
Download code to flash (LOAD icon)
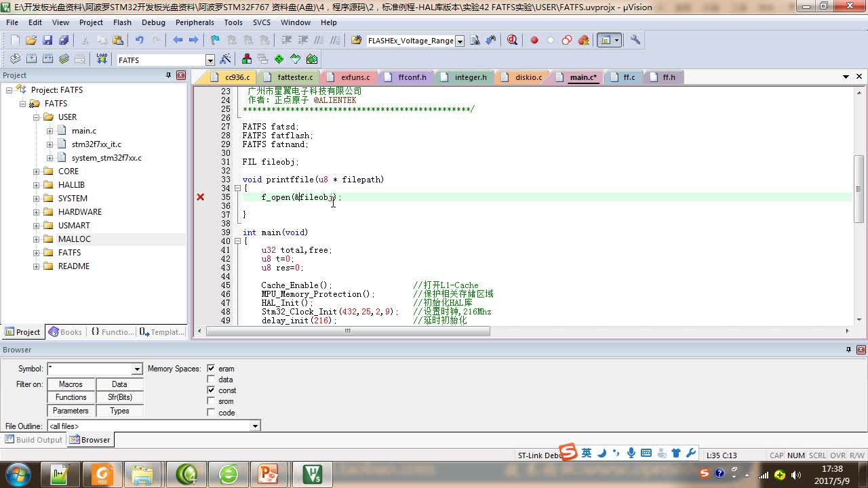pos(102,59)
